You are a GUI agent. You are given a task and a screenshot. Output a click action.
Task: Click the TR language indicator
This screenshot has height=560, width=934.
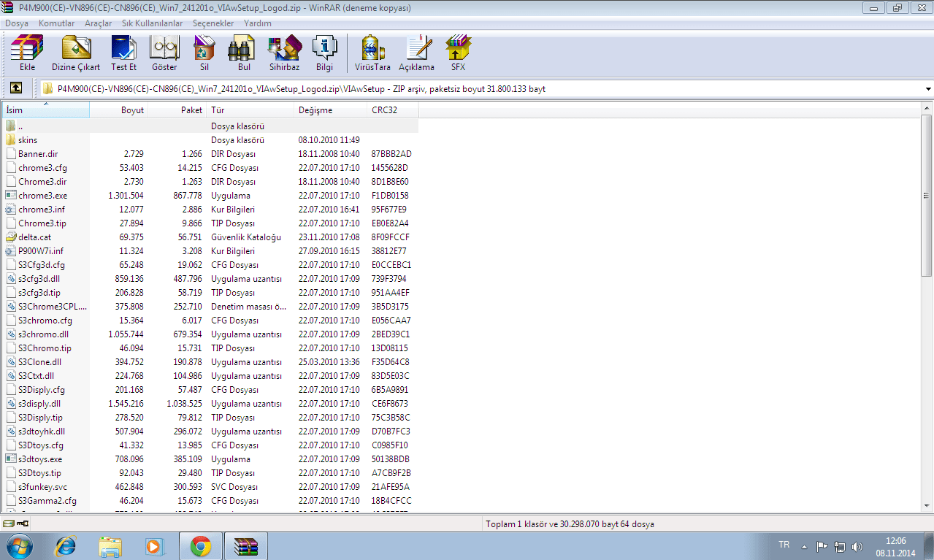tap(784, 545)
